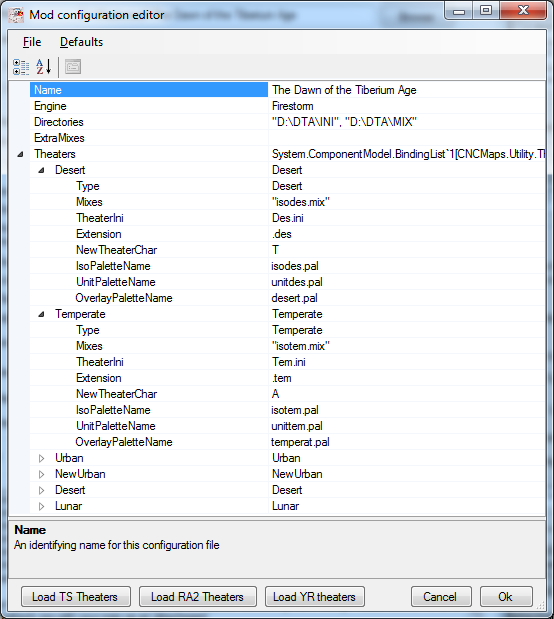Click the isotem.mix Mixes value
554x619 pixels.
(x=407, y=346)
